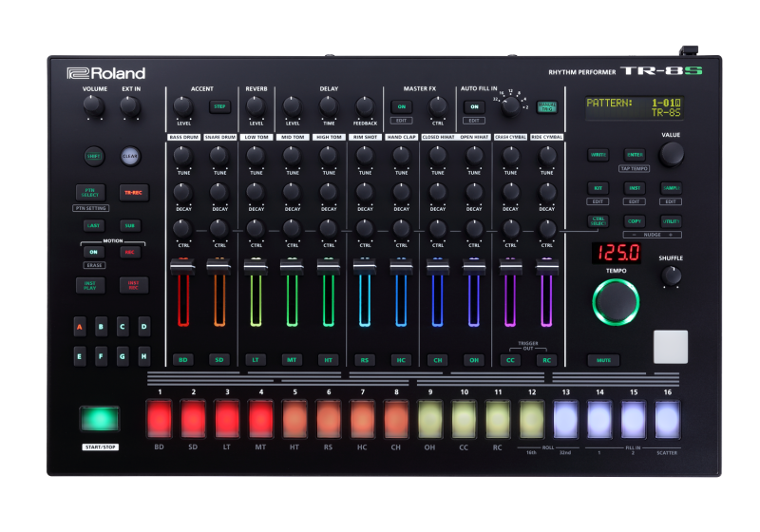The width and height of the screenshot is (760, 532).
Task: Toggle the MOTION REC button
Action: [130, 252]
